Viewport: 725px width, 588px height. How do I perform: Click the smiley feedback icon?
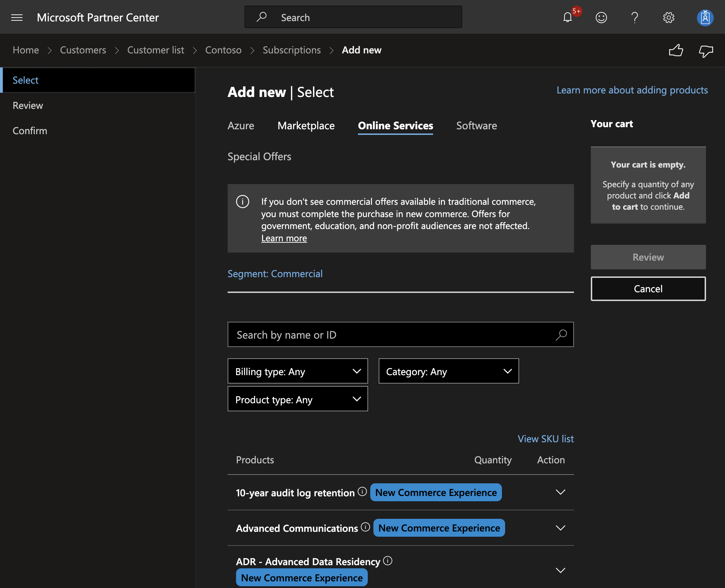click(601, 18)
